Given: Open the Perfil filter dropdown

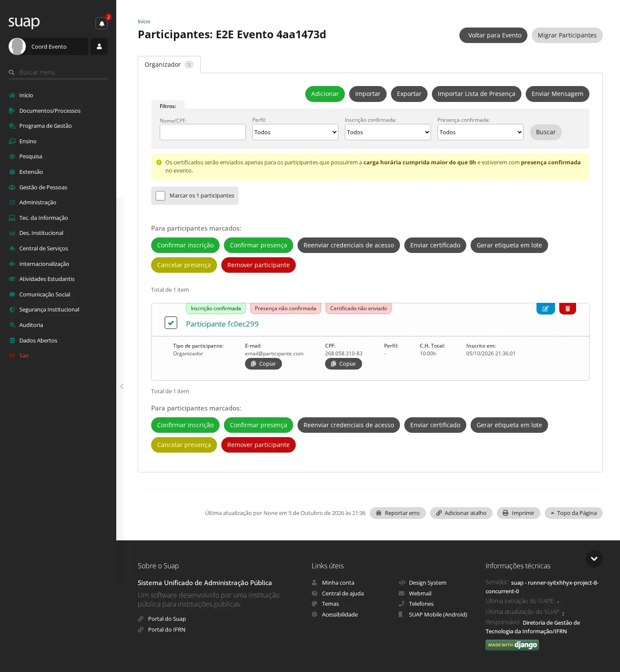Looking at the screenshot, I should click(x=295, y=132).
